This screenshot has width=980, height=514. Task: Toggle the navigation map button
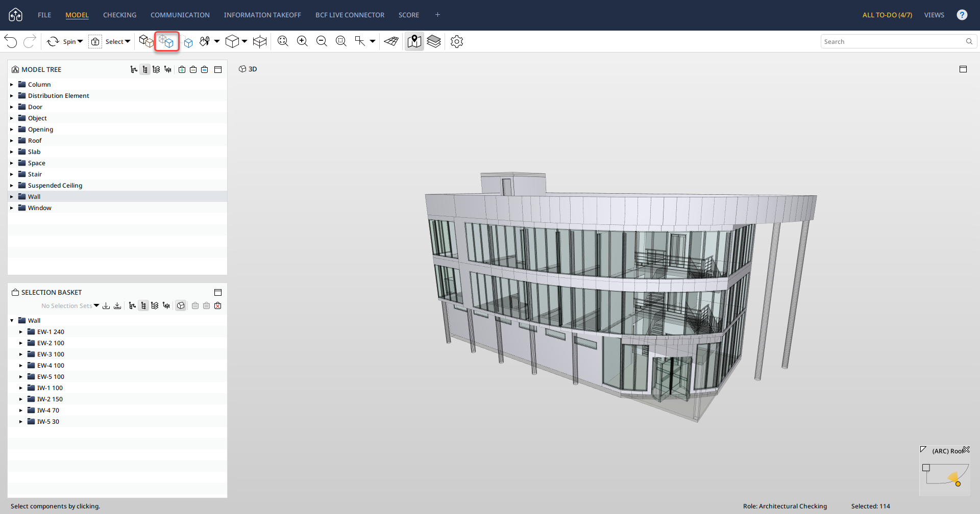pos(414,41)
